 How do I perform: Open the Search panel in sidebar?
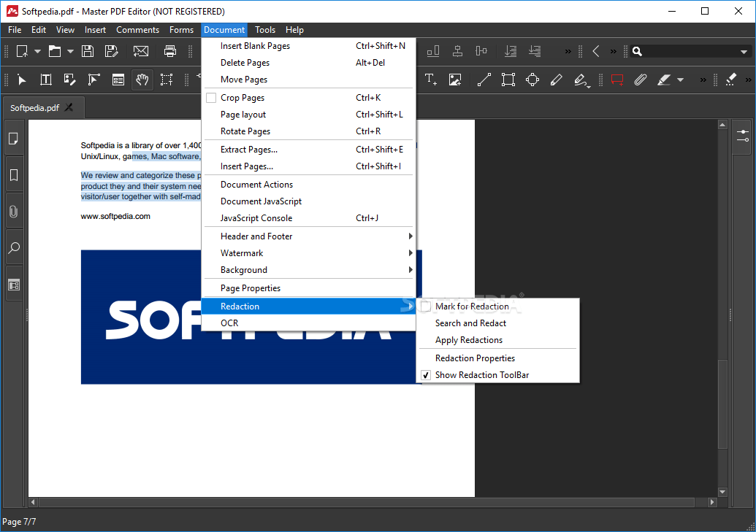pyautogui.click(x=14, y=247)
